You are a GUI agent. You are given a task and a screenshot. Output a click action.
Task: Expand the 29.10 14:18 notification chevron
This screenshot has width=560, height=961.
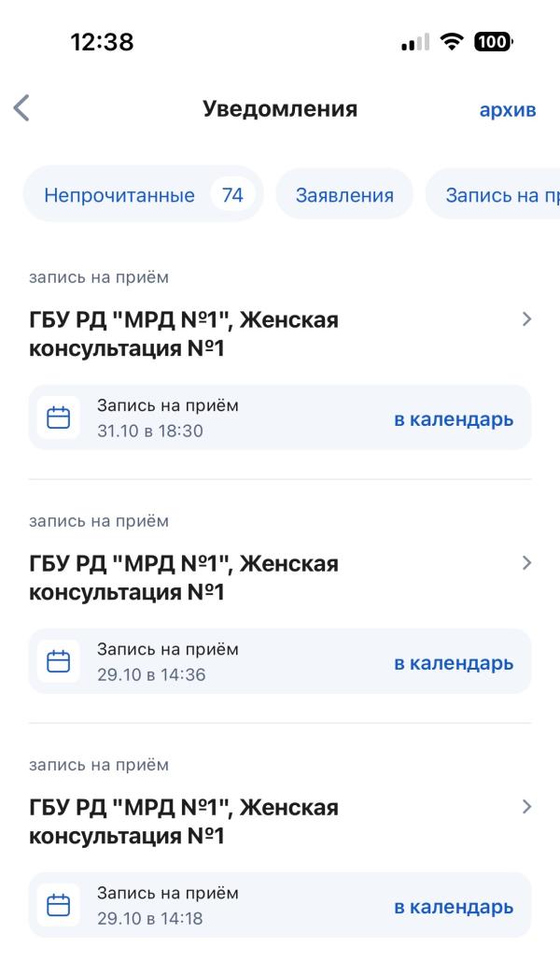point(527,806)
